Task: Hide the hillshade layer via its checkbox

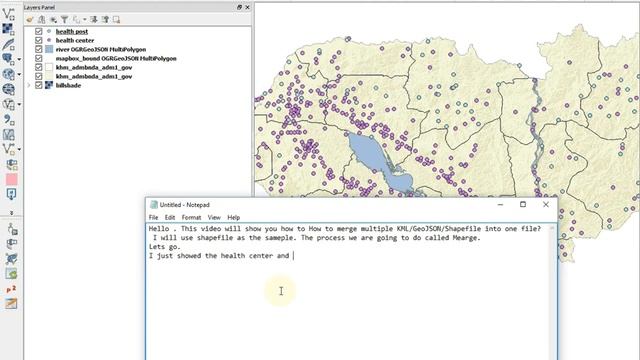Action: 39,85
